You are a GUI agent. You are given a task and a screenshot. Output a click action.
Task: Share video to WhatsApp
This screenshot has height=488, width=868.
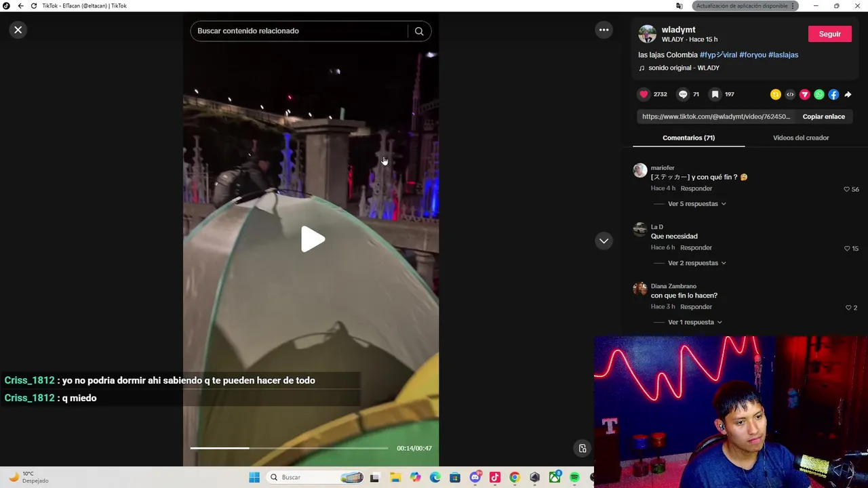tap(819, 94)
